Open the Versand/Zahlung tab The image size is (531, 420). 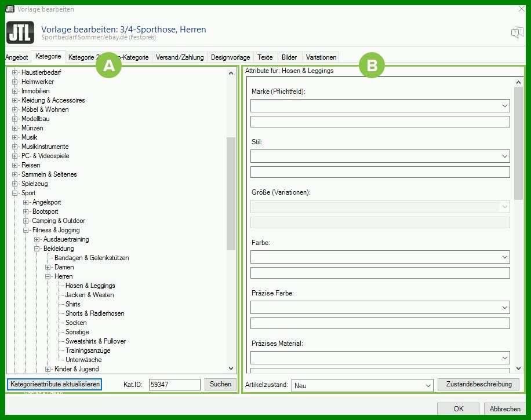180,57
